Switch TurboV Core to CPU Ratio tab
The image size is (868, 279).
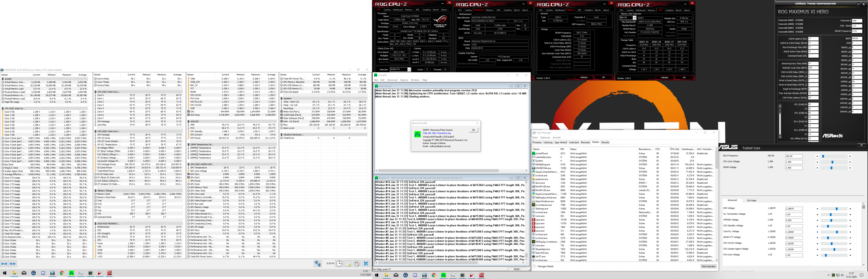point(751,200)
